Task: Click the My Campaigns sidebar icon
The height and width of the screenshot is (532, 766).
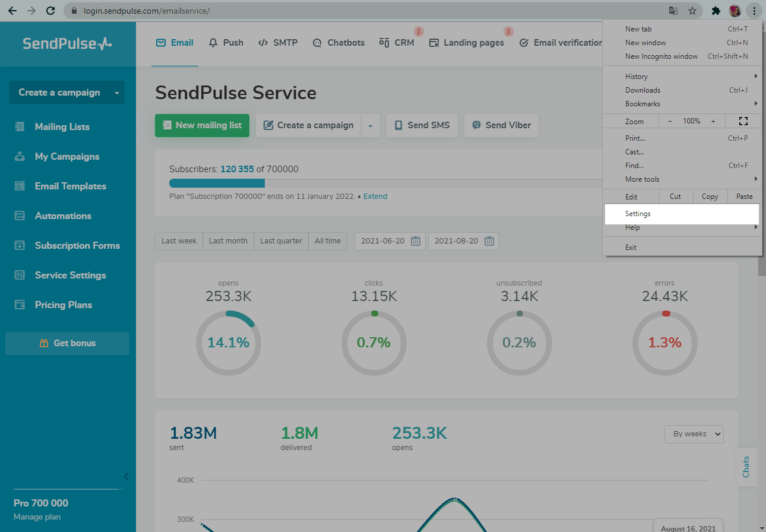Action: [20, 157]
